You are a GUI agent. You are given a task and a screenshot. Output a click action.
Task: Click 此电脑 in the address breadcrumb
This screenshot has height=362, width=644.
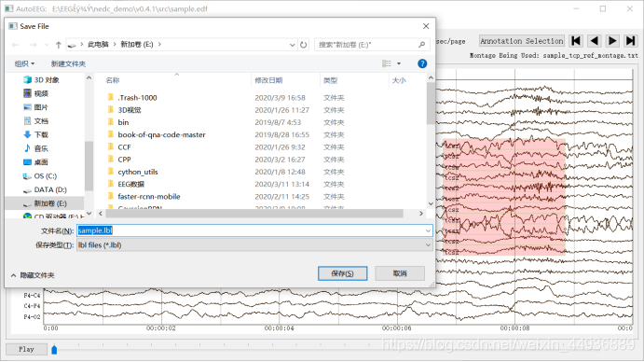point(98,45)
